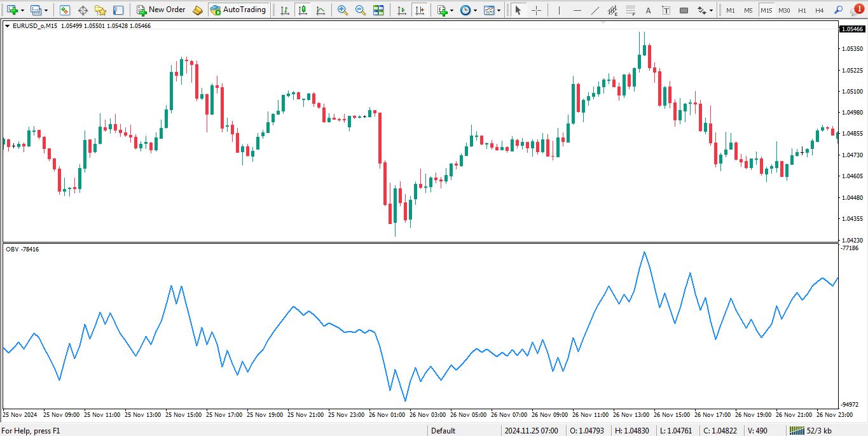Image resolution: width=868 pixels, height=436 pixels.
Task: Click the Periods clock icon
Action: coord(465,10)
